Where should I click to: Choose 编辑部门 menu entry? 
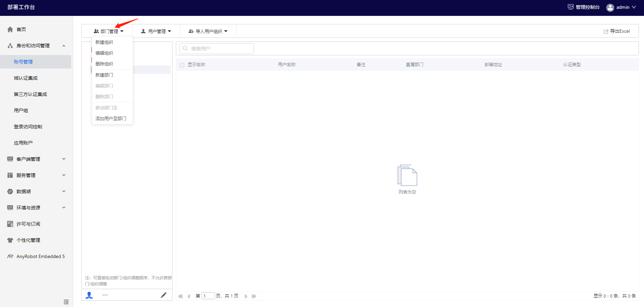pyautogui.click(x=112, y=86)
